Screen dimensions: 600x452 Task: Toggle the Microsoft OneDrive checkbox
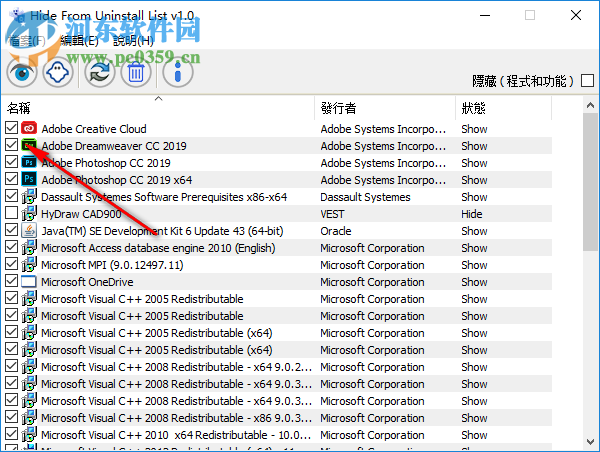(x=12, y=281)
